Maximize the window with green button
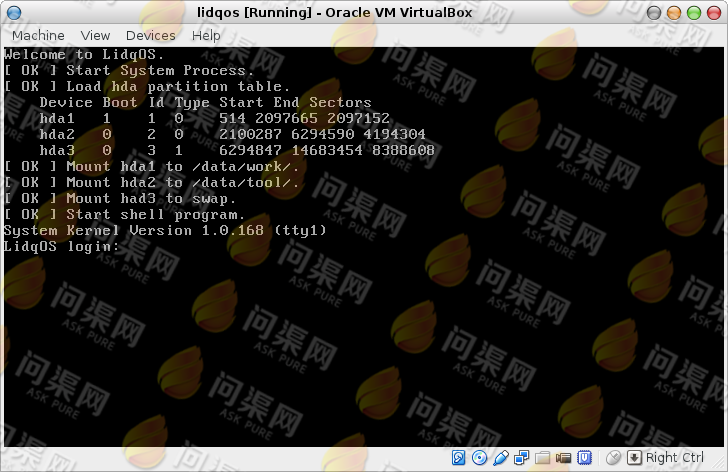 (x=694, y=13)
